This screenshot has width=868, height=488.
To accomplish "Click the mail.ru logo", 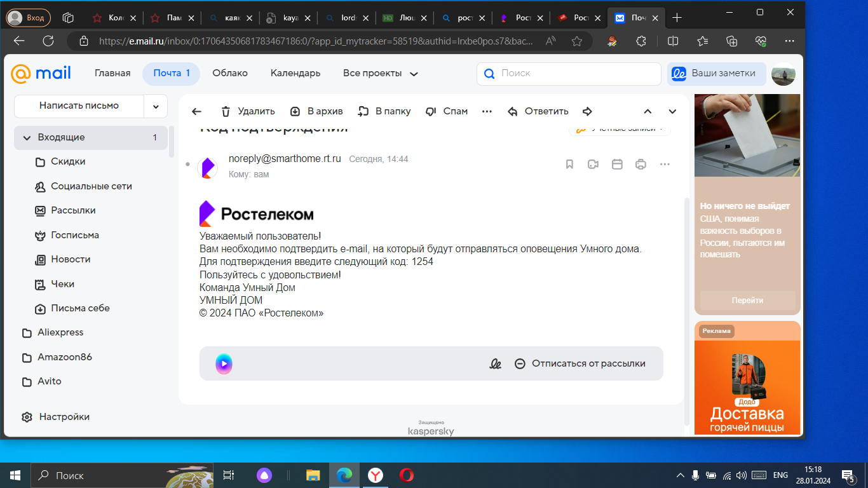I will [x=41, y=73].
